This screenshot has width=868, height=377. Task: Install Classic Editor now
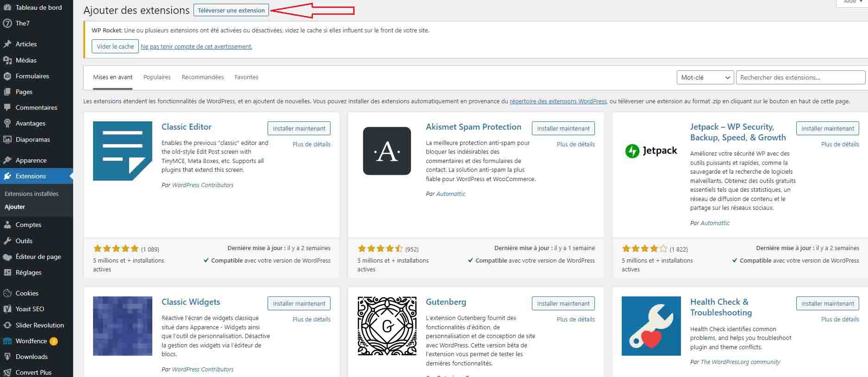point(299,128)
